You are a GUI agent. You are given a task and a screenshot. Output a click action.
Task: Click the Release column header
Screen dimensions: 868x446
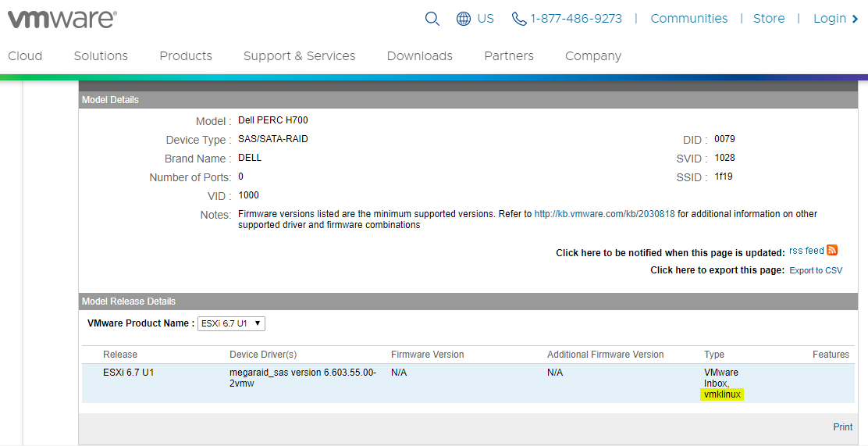(120, 355)
